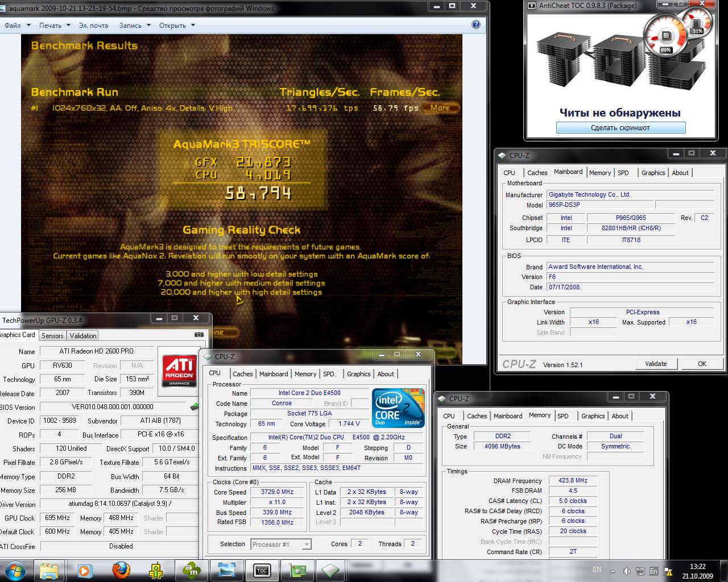Open the Открыть menu dropdown
The height and width of the screenshot is (582, 728).
coord(177,25)
